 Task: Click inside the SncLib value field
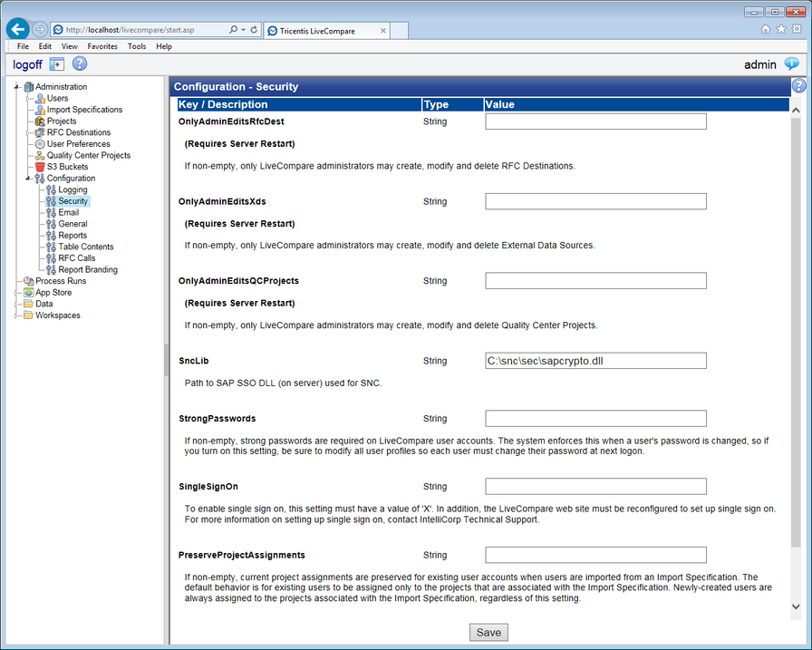pos(595,361)
